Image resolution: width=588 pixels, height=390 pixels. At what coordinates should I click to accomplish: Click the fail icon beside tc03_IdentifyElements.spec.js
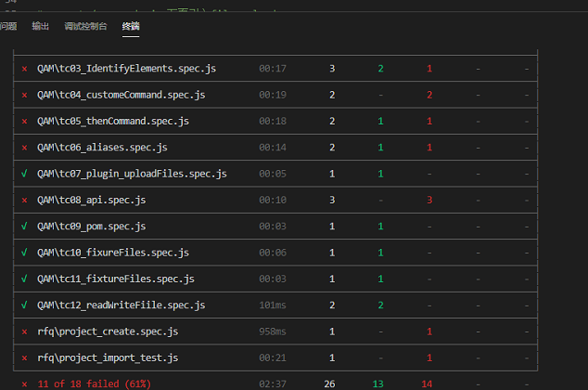[24, 69]
